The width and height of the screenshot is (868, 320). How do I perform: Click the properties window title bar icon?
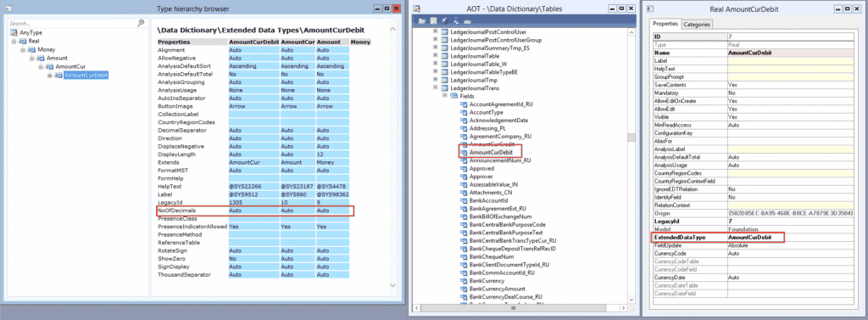click(x=650, y=8)
